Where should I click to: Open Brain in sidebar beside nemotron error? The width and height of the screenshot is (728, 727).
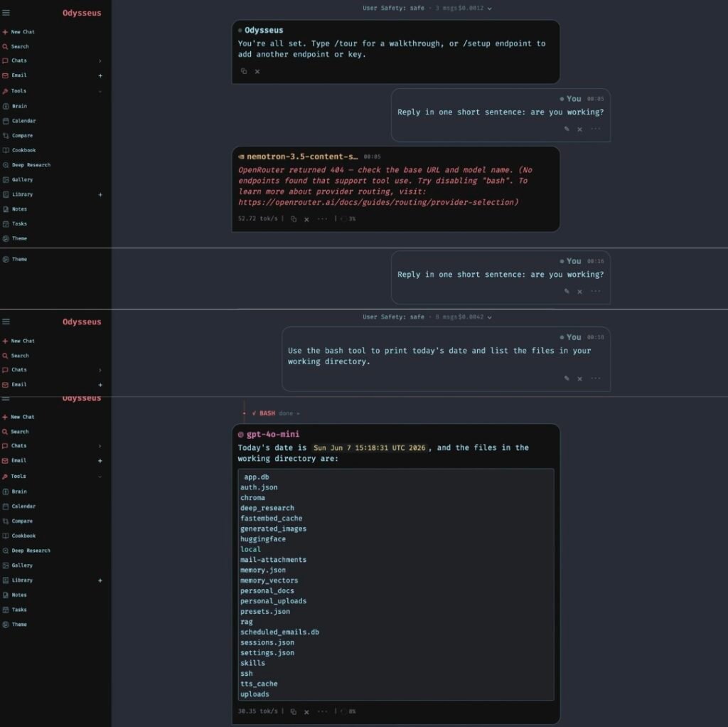coord(16,106)
